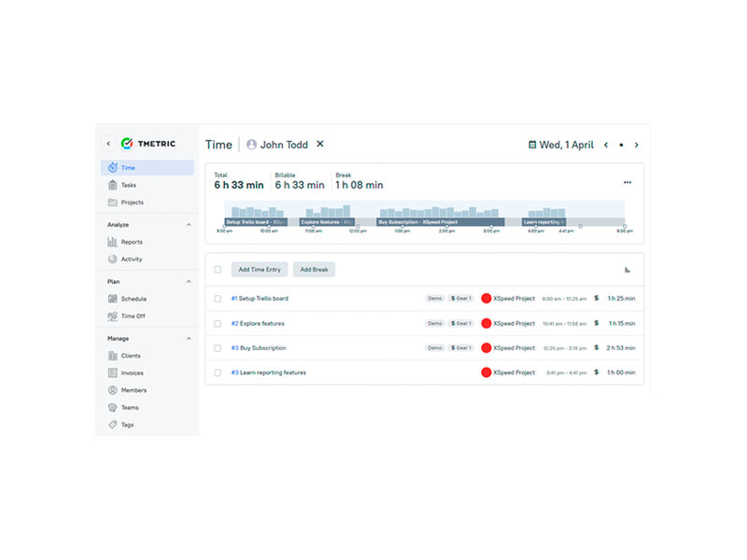Click the Demo tag on Buy Subscription row

pos(434,348)
